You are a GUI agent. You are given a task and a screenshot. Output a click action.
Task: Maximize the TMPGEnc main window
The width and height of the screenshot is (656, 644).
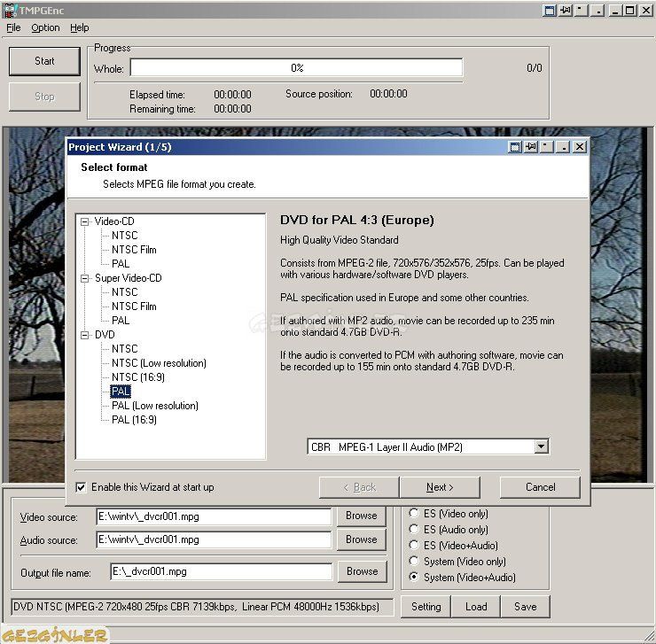coord(629,10)
